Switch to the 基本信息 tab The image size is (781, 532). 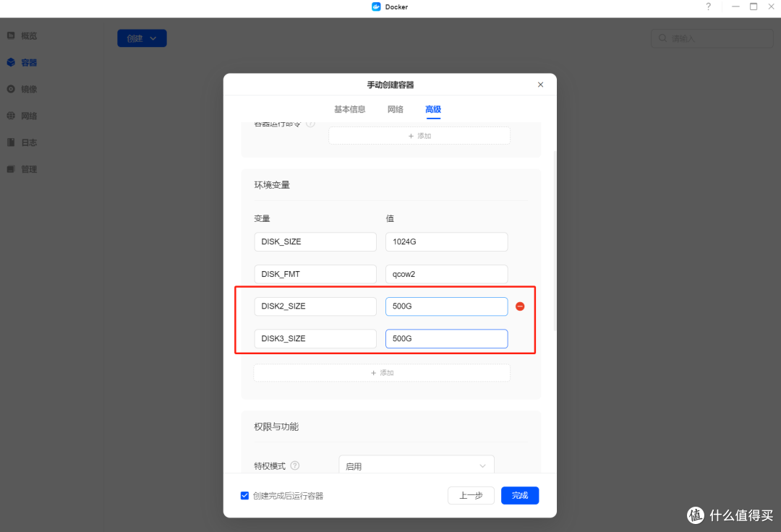(x=350, y=109)
